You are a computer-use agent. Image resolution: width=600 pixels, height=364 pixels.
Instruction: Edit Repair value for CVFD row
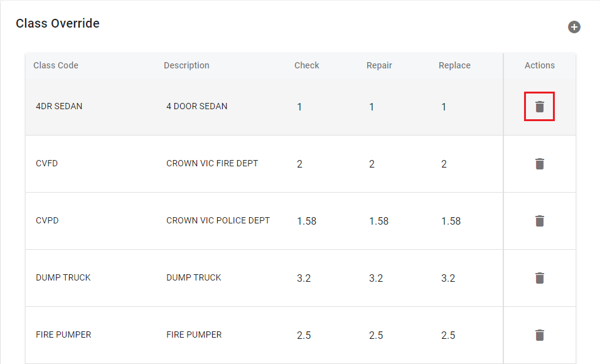click(x=372, y=164)
